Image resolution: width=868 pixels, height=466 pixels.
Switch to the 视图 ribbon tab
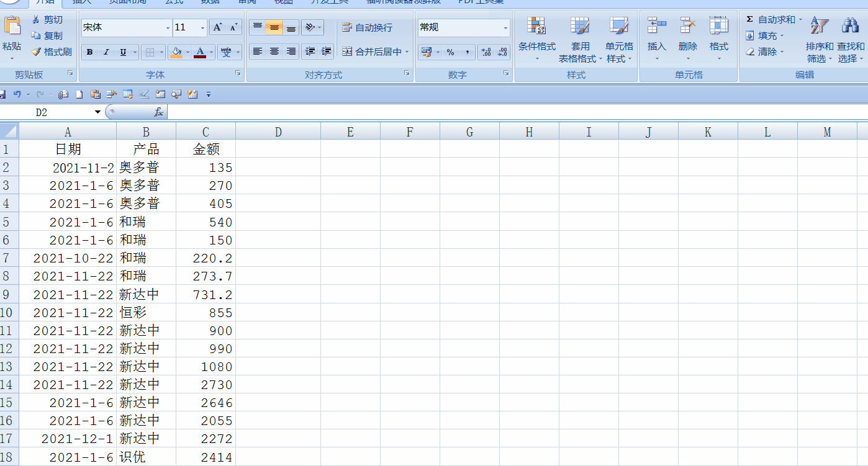pos(283,2)
